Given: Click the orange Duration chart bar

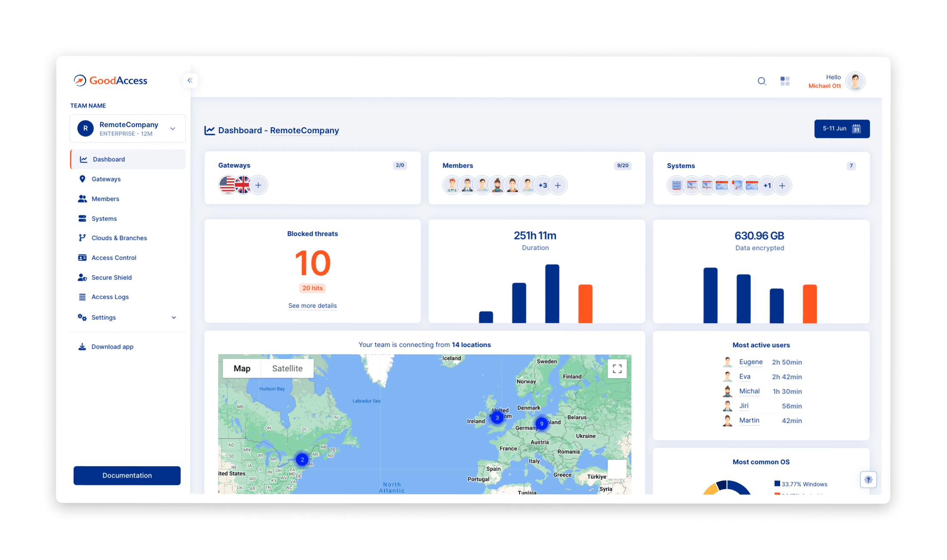Looking at the screenshot, I should (x=585, y=303).
